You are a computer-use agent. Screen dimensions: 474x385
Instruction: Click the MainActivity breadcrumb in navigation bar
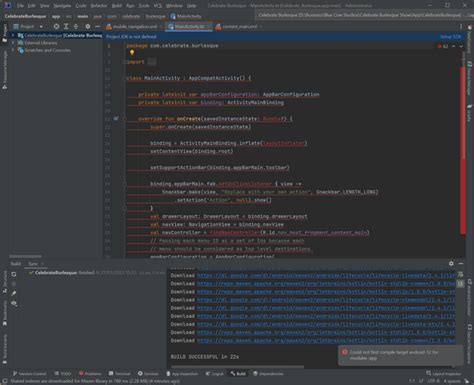(x=186, y=16)
